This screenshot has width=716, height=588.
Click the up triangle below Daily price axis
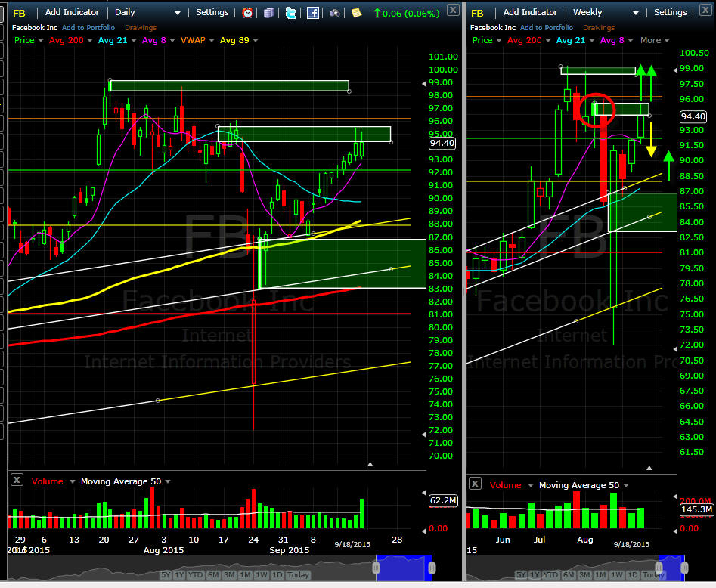[370, 464]
